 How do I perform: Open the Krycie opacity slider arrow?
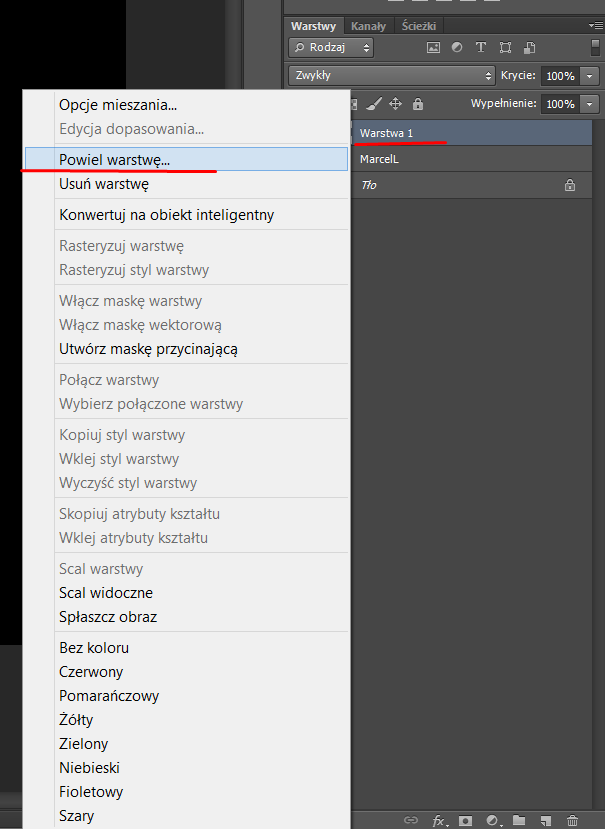(x=589, y=76)
